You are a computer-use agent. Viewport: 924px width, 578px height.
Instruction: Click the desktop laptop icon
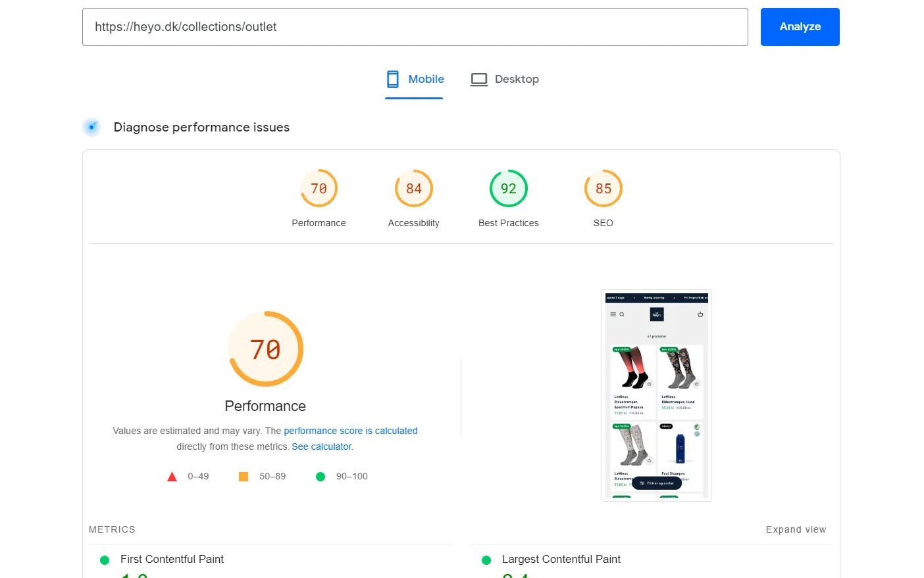479,80
